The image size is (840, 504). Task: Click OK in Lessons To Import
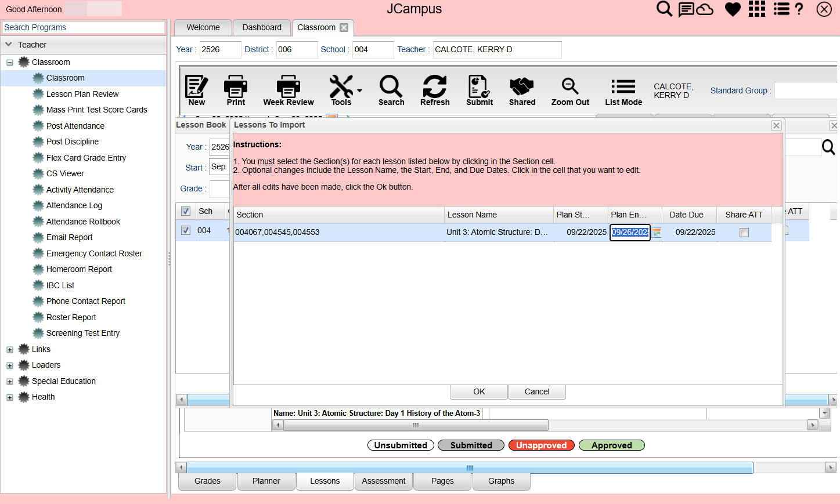479,391
